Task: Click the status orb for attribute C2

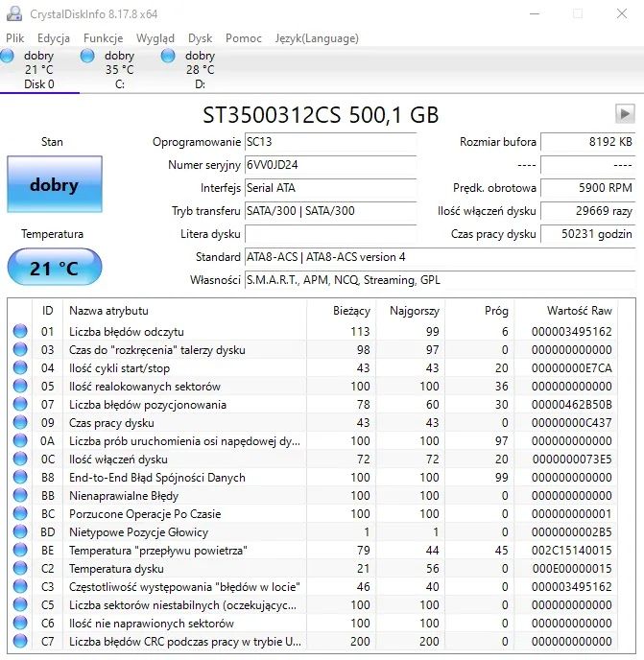Action: 20,568
